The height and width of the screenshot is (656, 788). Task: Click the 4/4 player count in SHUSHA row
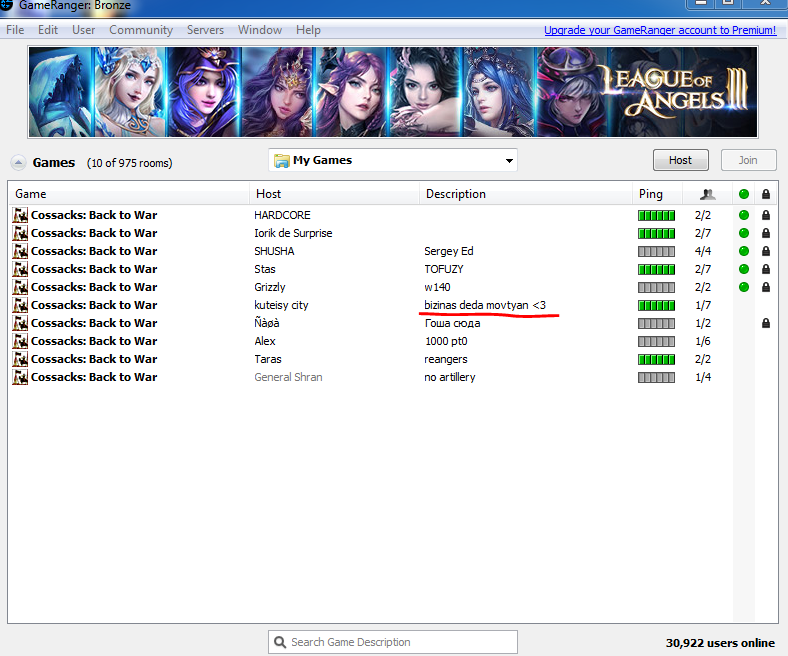click(703, 251)
